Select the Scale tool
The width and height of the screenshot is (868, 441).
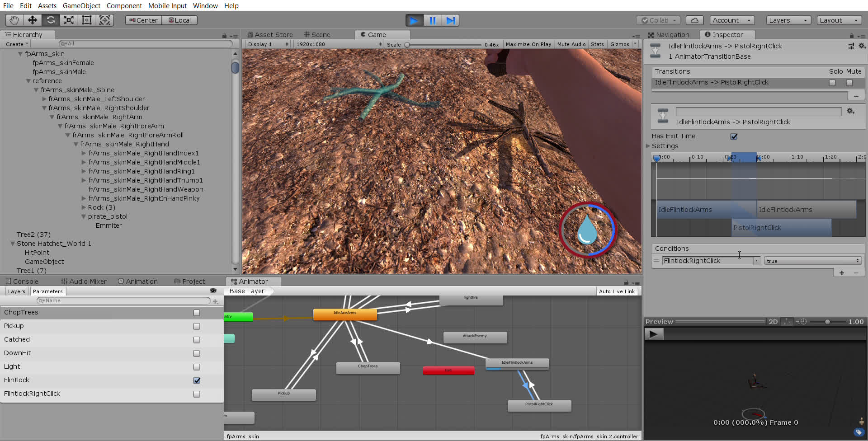pos(69,20)
